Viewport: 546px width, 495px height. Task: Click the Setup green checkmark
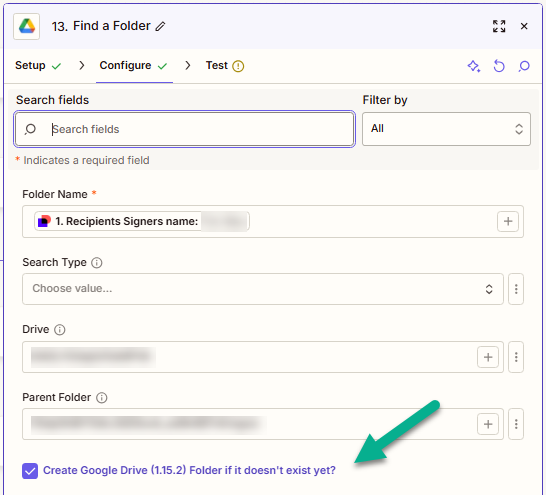56,66
